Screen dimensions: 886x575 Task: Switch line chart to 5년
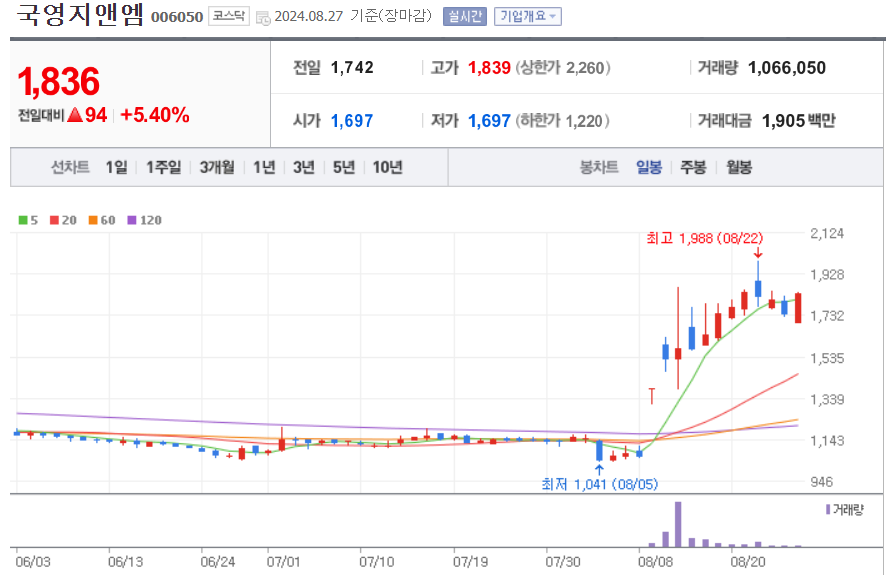point(344,167)
